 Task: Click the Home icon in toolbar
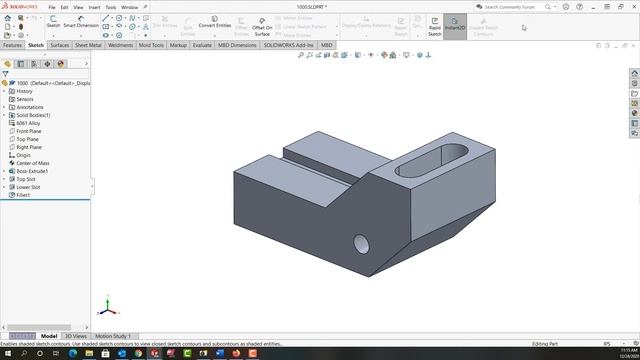(7, 18)
